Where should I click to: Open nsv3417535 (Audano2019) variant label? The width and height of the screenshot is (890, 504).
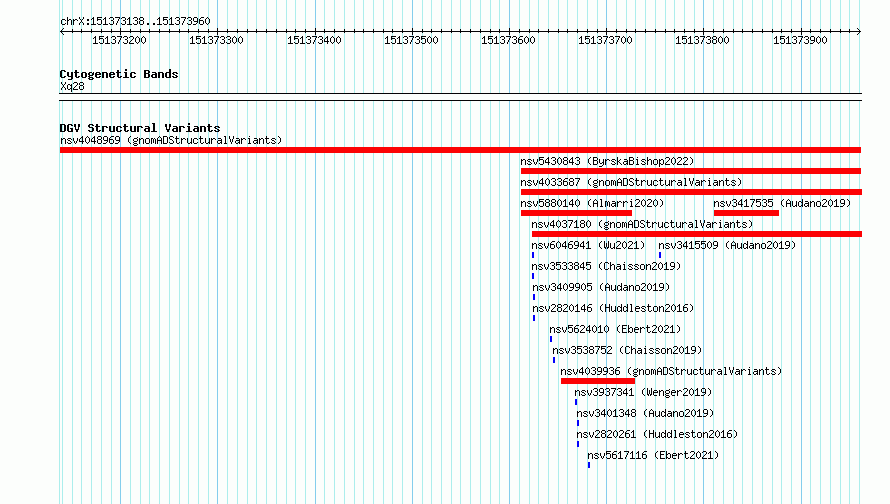782,203
